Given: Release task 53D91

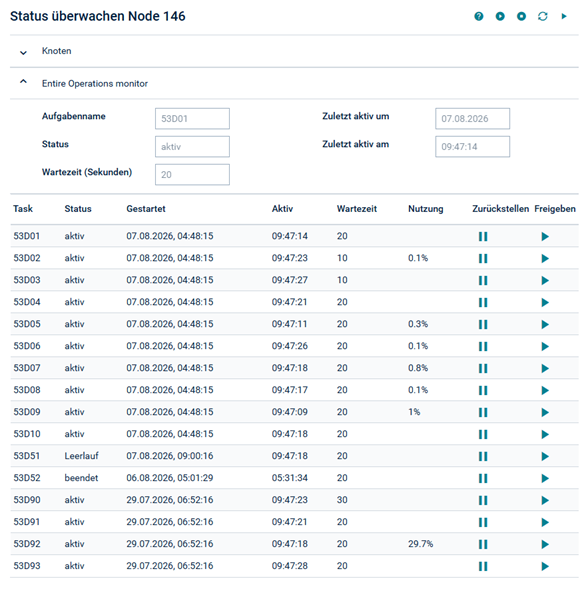Looking at the screenshot, I should (x=545, y=523).
